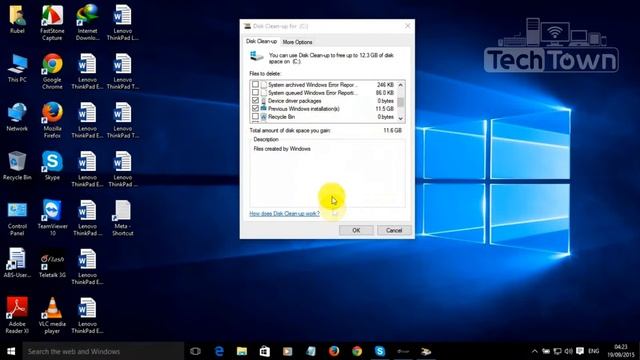The image size is (640, 360).
Task: Open Windows Store from taskbar
Action: [264, 351]
